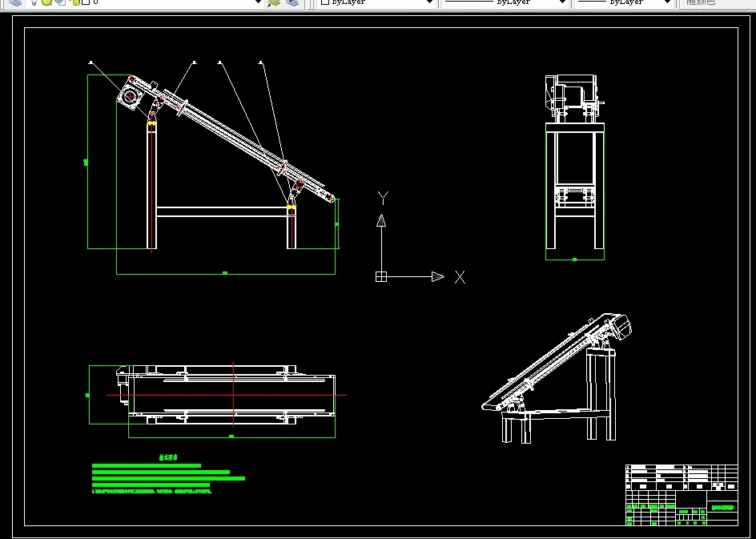Click layer 0 viewport freeze icon

tap(60, 2)
